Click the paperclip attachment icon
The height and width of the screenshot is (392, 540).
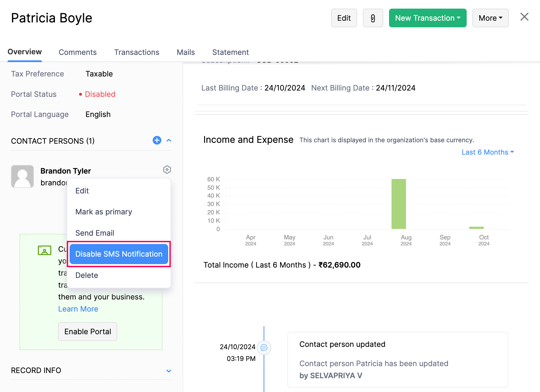point(373,18)
